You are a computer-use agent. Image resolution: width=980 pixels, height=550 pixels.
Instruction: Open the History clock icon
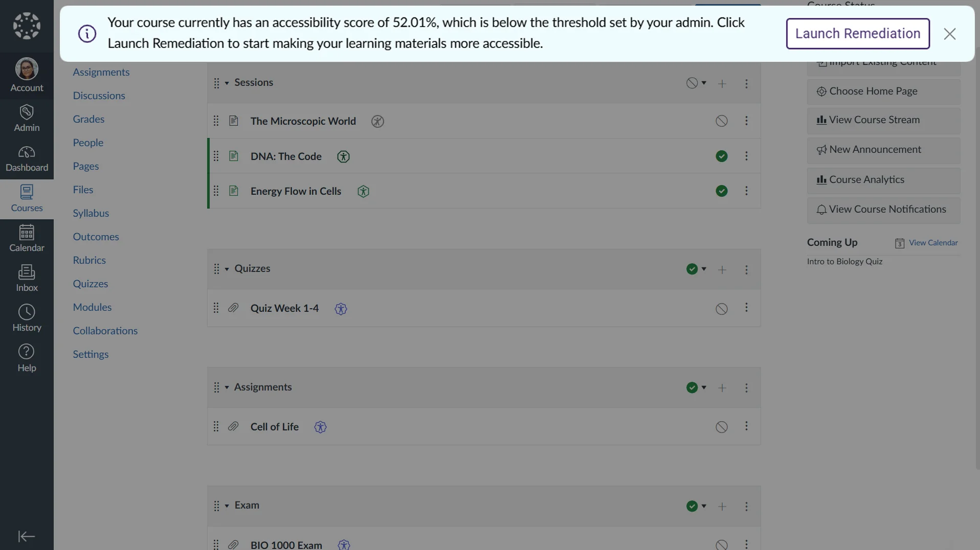(27, 318)
